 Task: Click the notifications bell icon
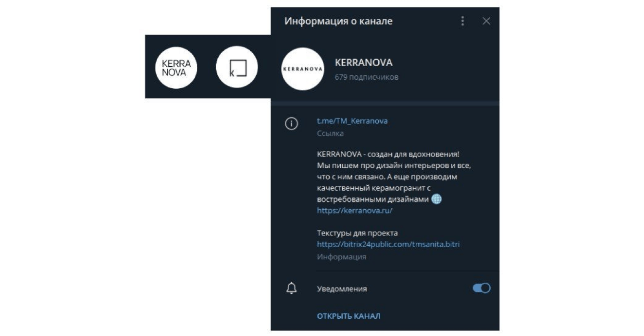click(291, 288)
